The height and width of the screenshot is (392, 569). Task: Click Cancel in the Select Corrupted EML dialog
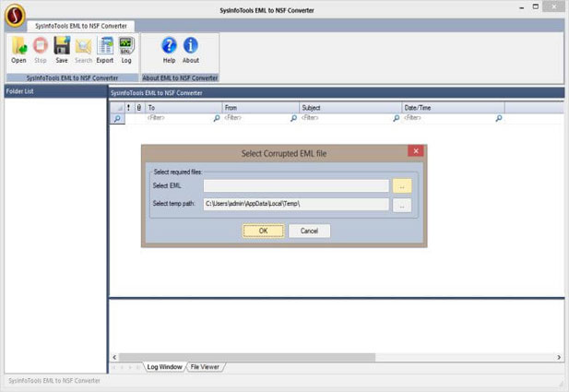(309, 231)
